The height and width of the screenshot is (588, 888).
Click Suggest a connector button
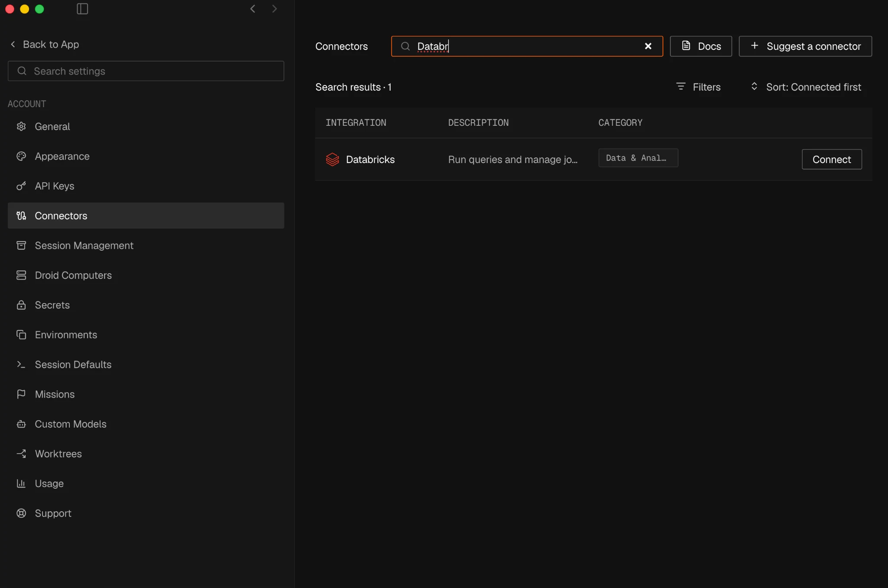pos(805,46)
